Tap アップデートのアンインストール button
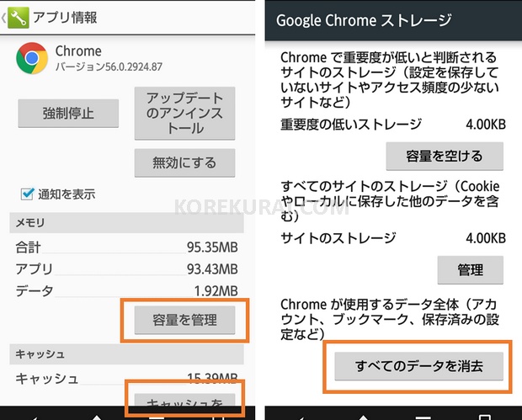The image size is (522, 420). click(184, 113)
